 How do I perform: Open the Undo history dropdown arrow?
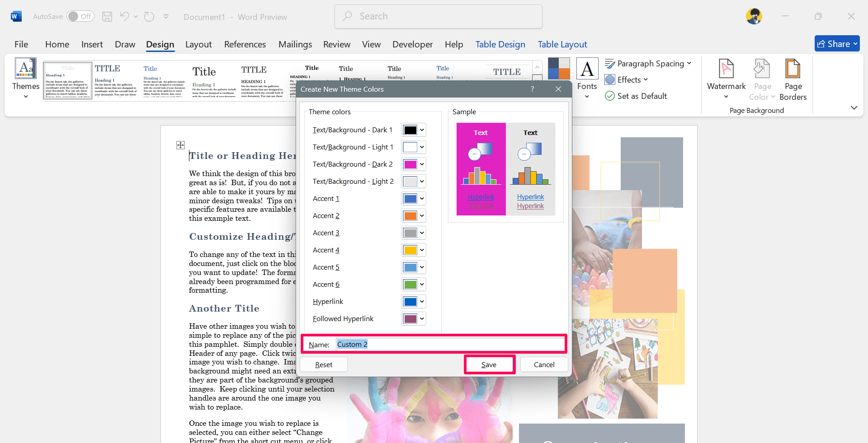click(136, 17)
